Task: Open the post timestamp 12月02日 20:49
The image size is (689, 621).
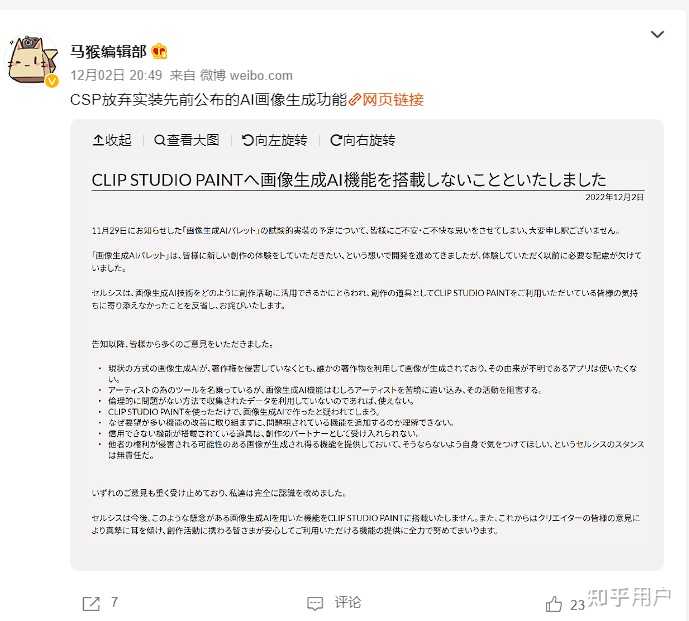Action: [x=116, y=75]
